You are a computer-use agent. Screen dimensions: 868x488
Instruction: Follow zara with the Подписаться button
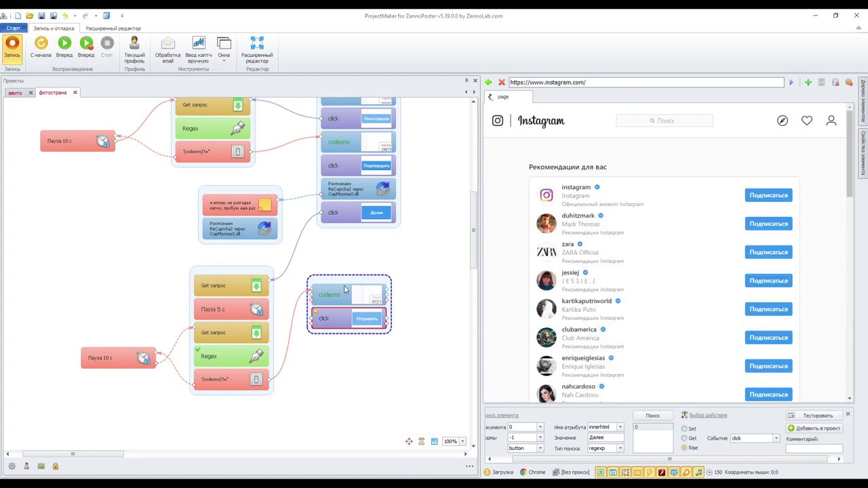pyautogui.click(x=768, y=252)
